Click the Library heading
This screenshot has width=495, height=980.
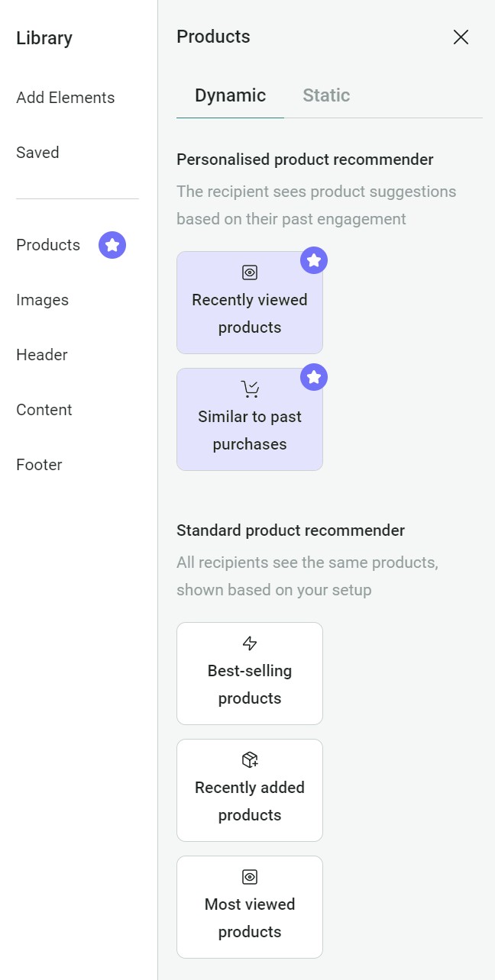coord(44,37)
